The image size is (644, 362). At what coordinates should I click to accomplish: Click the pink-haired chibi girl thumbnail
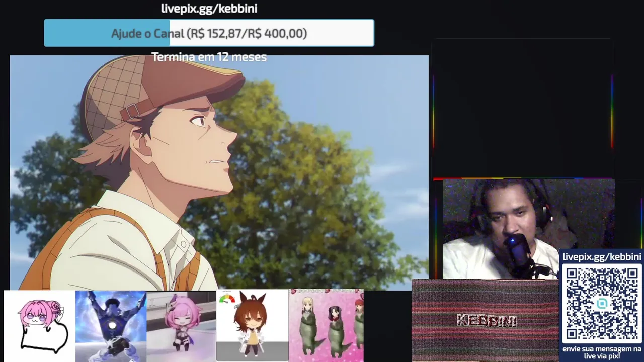pos(181,326)
